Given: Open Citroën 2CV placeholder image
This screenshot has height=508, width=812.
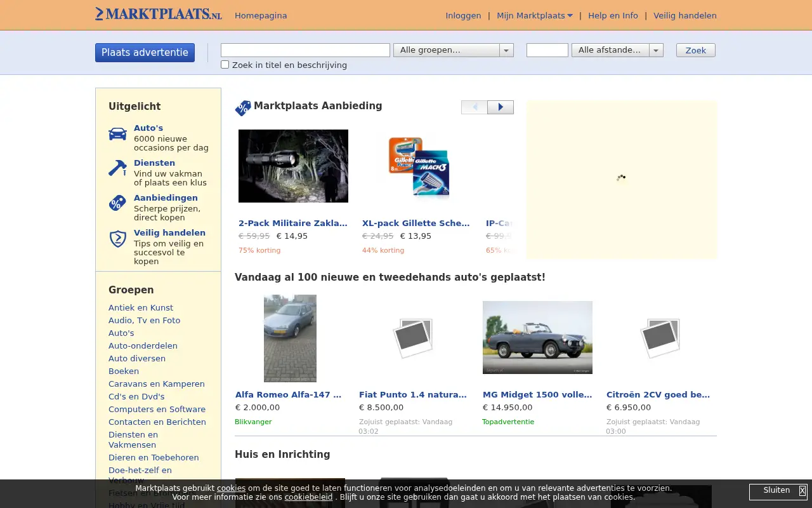Looking at the screenshot, I should pyautogui.click(x=661, y=338).
